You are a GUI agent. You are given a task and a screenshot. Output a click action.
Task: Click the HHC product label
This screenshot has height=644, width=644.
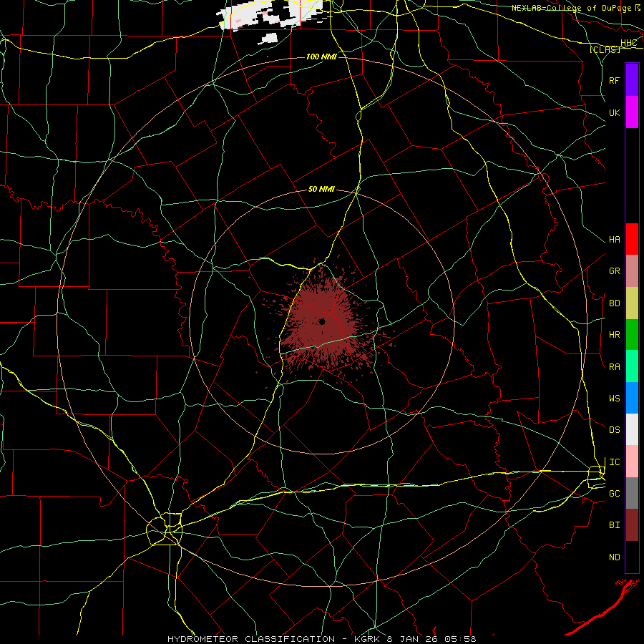point(628,43)
